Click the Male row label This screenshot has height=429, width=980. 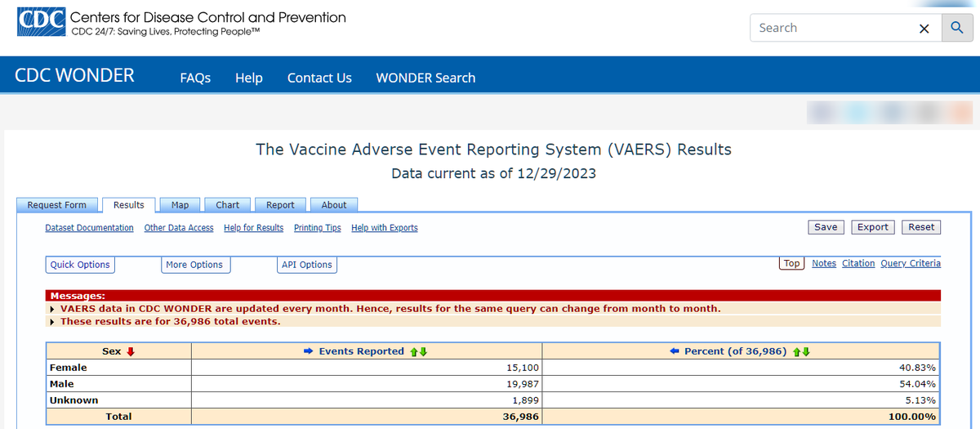(62, 384)
